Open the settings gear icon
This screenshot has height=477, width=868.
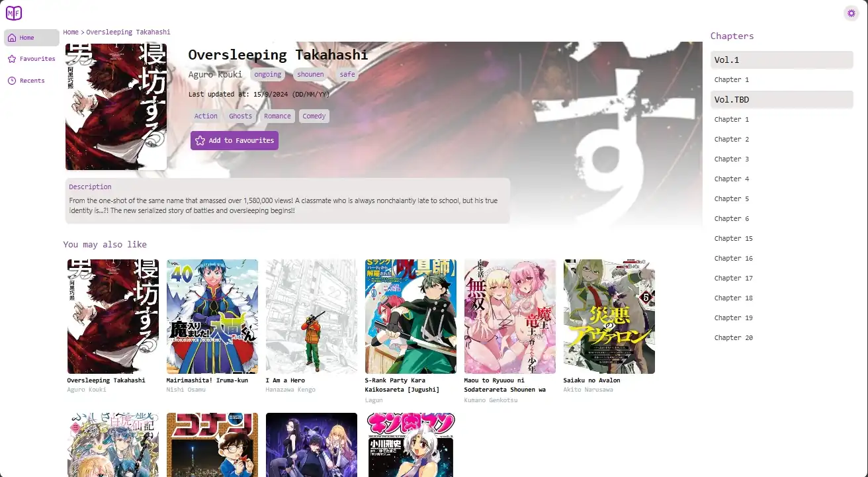[x=851, y=13]
